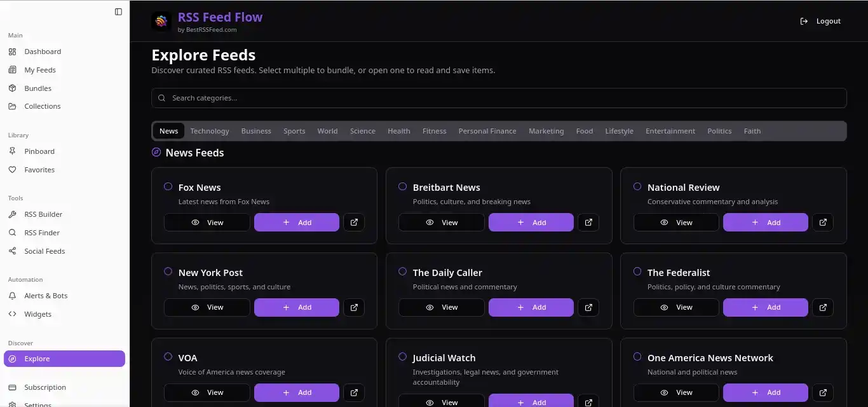Viewport: 868px width, 407px height.
Task: Select the Fox News feed radio
Action: (x=168, y=186)
